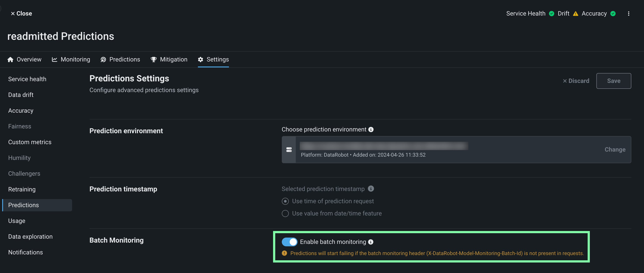Open Data drift settings in sidebar

click(x=21, y=95)
